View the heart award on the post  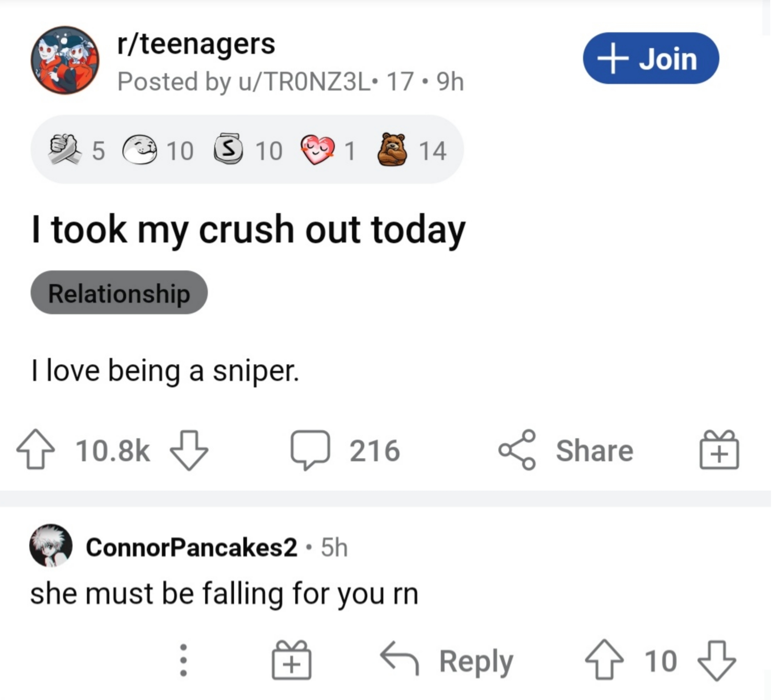pyautogui.click(x=317, y=150)
